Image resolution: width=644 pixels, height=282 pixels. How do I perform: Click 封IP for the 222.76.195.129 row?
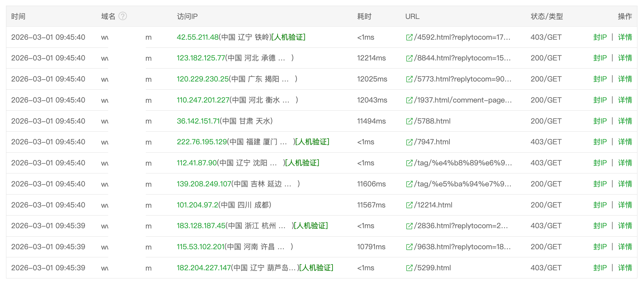600,142
